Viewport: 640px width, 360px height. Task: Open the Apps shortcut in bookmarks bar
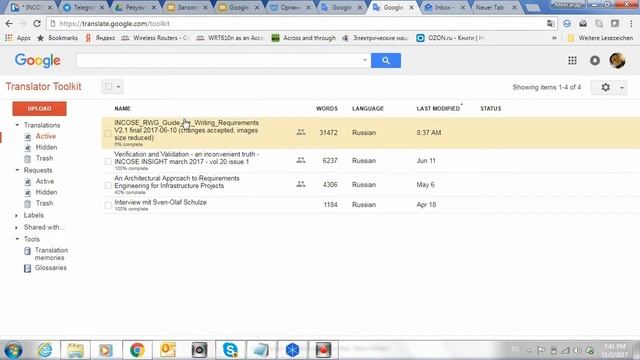pos(18,38)
